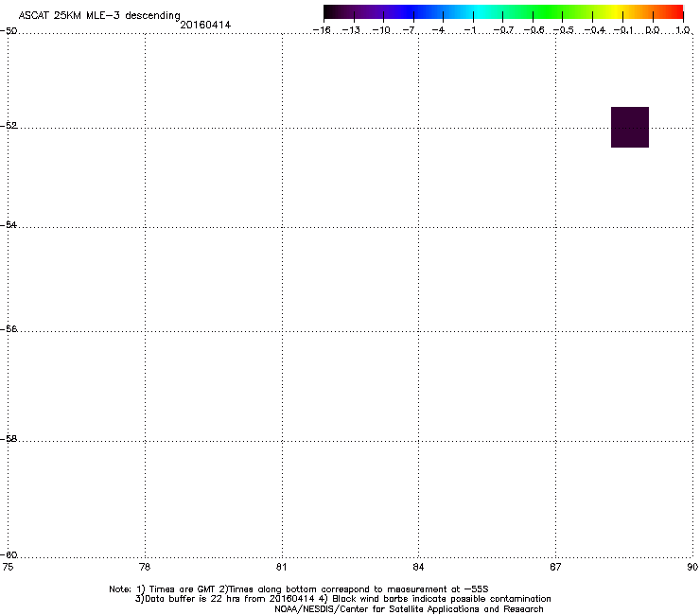Click the NOAA/NESDIS credit line

(x=409, y=609)
